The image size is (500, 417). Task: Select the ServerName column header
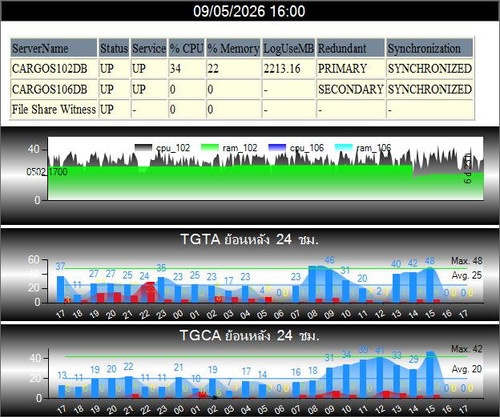point(54,48)
